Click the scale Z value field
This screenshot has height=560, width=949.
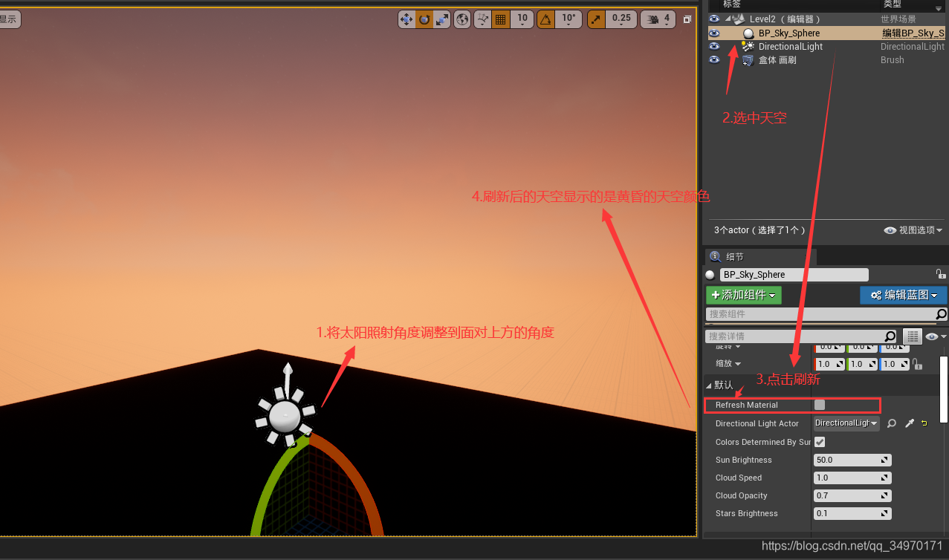click(895, 364)
